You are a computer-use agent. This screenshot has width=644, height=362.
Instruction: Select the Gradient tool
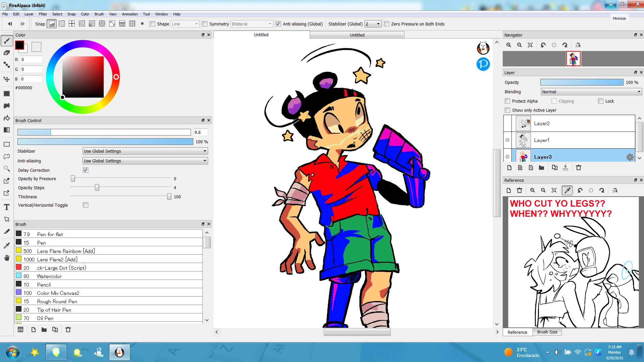coord(7,130)
